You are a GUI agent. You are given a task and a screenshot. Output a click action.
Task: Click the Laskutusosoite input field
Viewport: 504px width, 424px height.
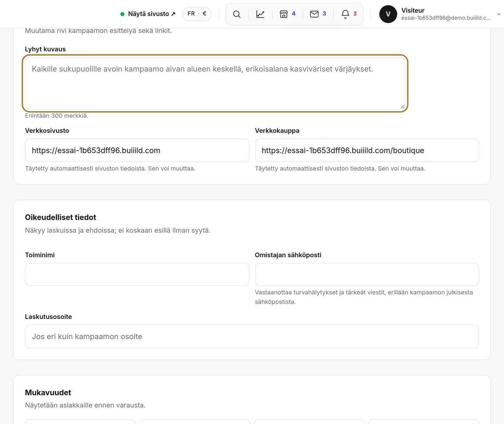click(252, 336)
